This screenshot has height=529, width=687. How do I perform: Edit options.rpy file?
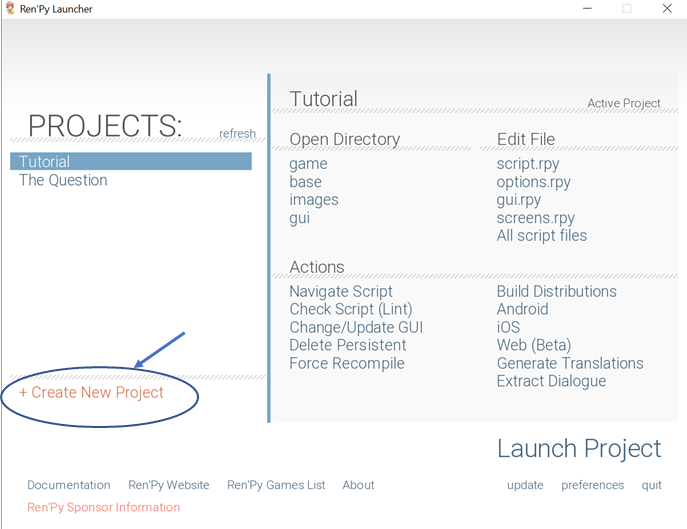tap(534, 182)
